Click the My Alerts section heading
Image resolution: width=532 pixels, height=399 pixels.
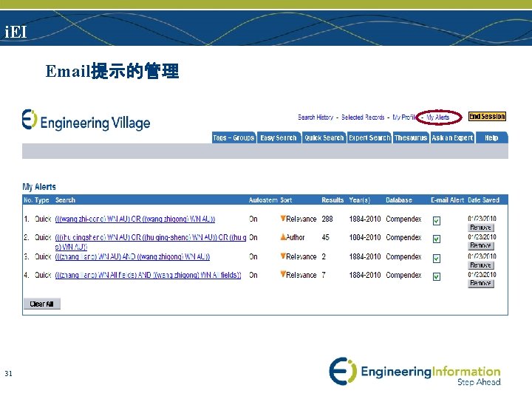[x=39, y=187]
